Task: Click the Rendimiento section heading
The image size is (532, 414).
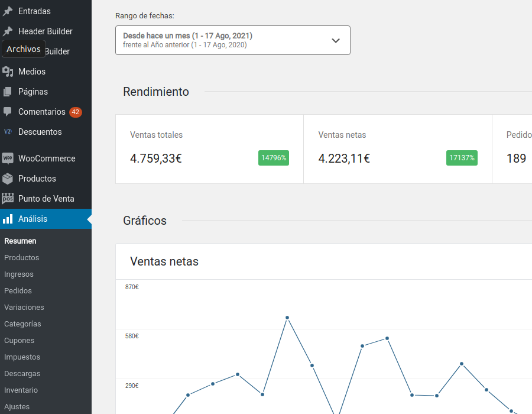Action: [x=155, y=92]
